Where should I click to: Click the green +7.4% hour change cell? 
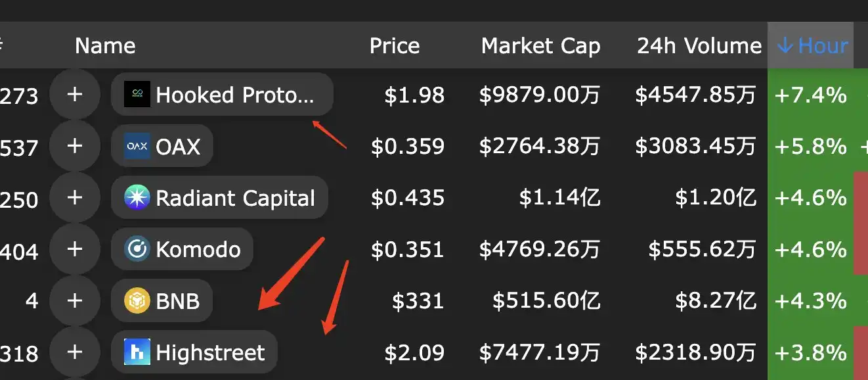(x=810, y=95)
